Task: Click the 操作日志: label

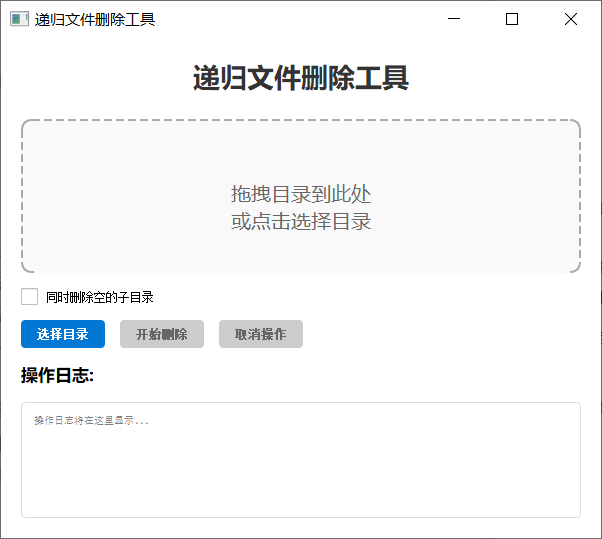Action: pyautogui.click(x=58, y=375)
